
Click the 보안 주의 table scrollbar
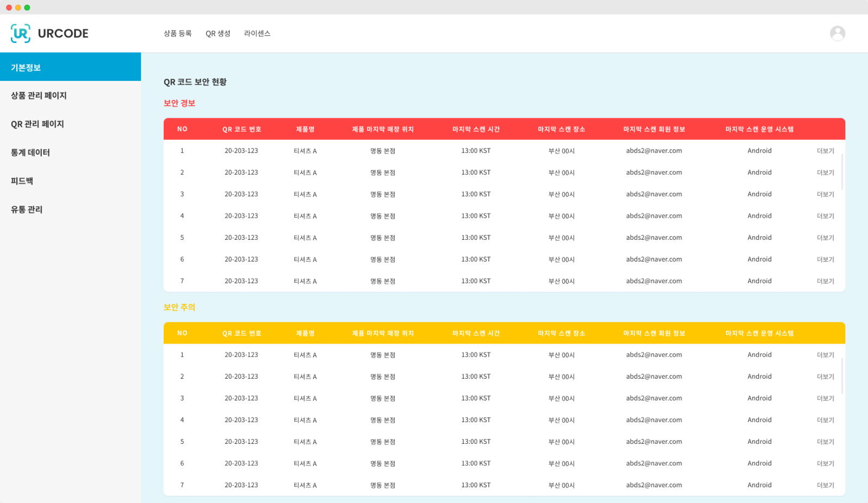point(842,376)
